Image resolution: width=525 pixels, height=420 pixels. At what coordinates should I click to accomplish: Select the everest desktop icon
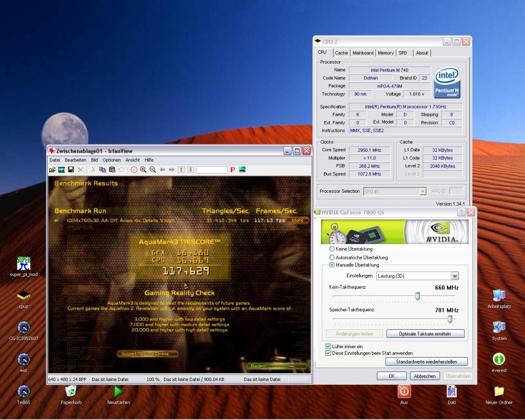click(499, 363)
